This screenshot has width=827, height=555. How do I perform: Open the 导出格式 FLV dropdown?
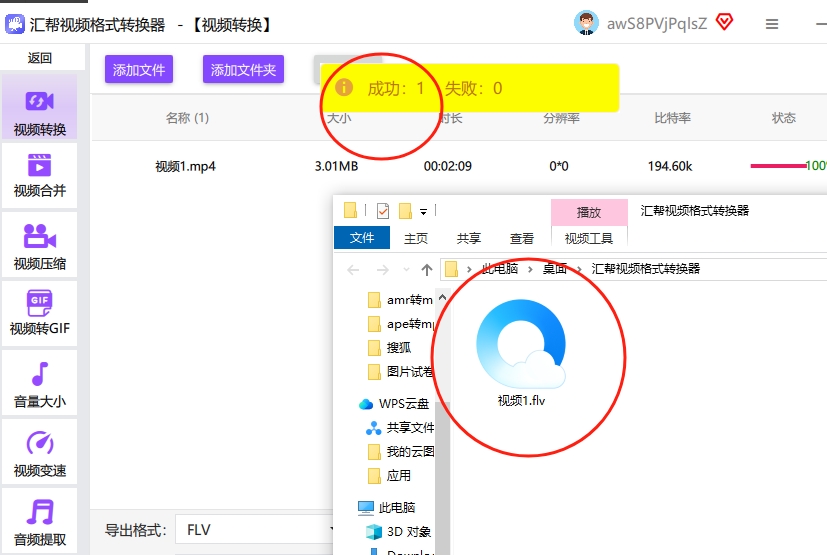255,529
